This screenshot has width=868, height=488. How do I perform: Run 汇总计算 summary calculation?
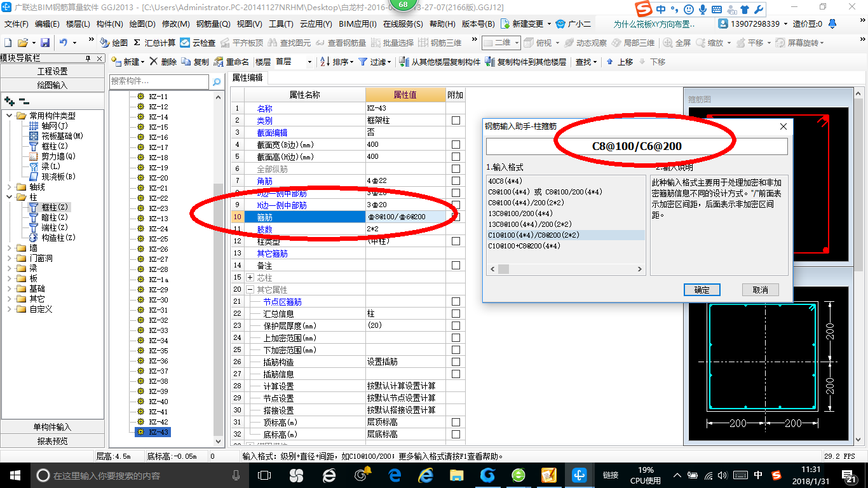click(x=154, y=43)
